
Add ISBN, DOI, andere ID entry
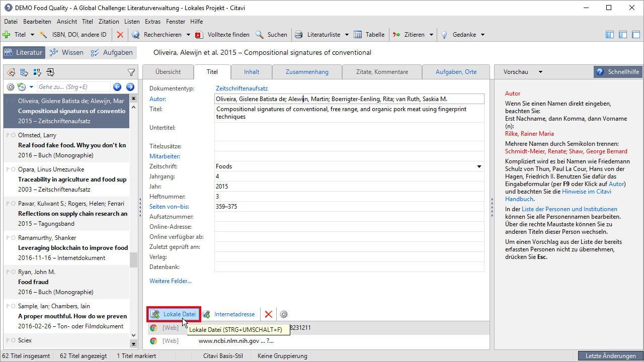point(73,35)
